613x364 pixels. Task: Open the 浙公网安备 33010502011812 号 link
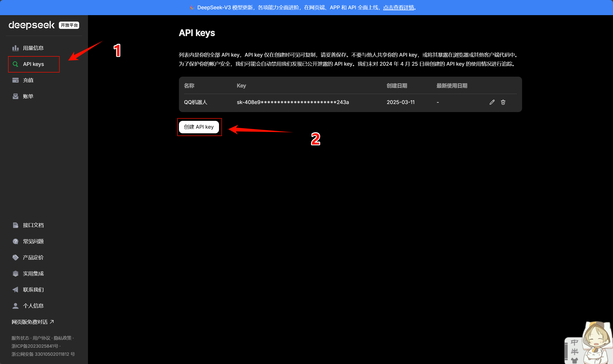tap(43, 354)
